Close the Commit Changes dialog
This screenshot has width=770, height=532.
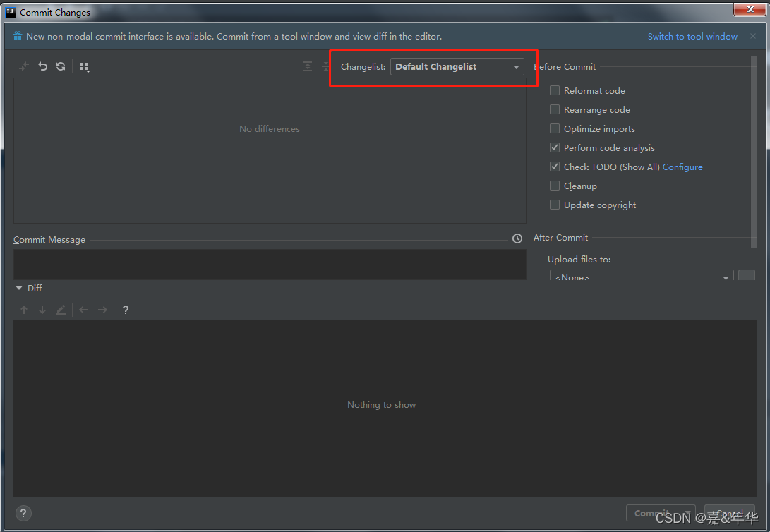pos(750,9)
